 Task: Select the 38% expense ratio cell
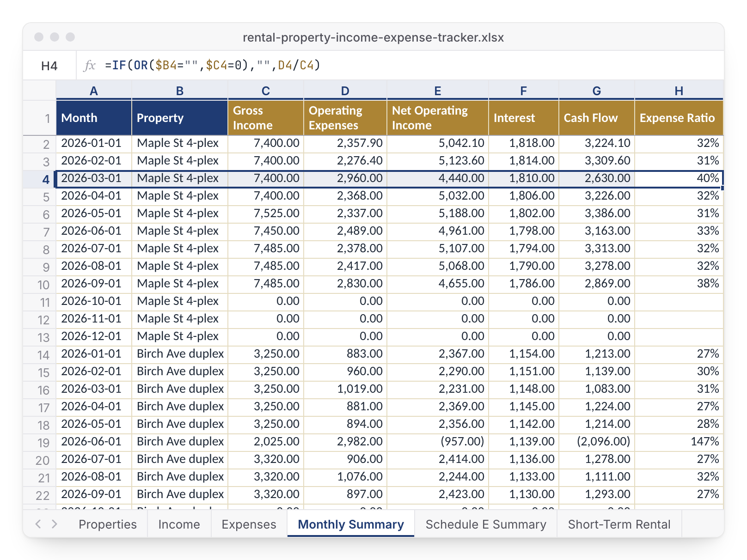coord(679,284)
